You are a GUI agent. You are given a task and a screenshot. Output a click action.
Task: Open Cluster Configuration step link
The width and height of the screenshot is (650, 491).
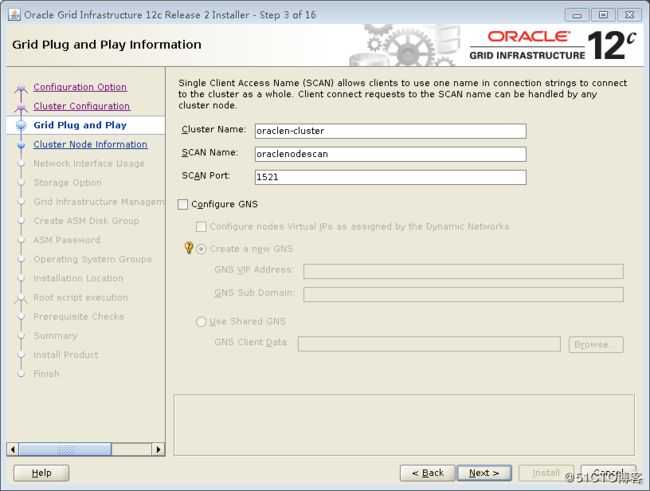coord(82,106)
